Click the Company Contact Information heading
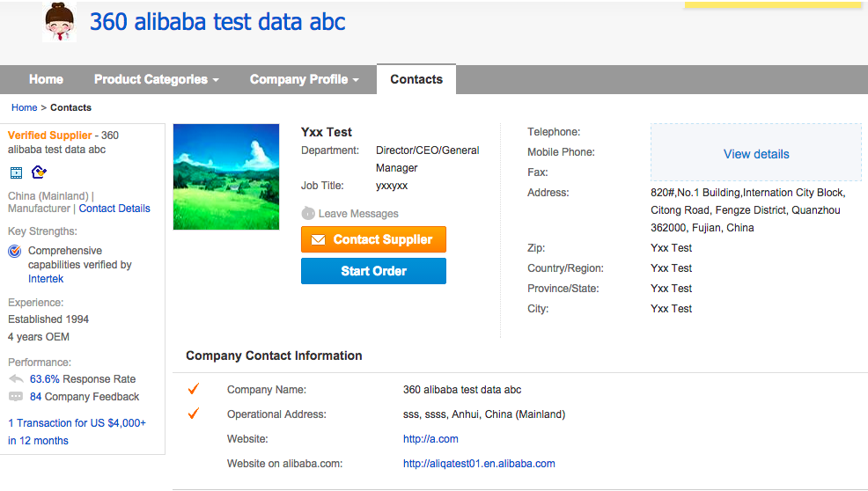 point(274,355)
